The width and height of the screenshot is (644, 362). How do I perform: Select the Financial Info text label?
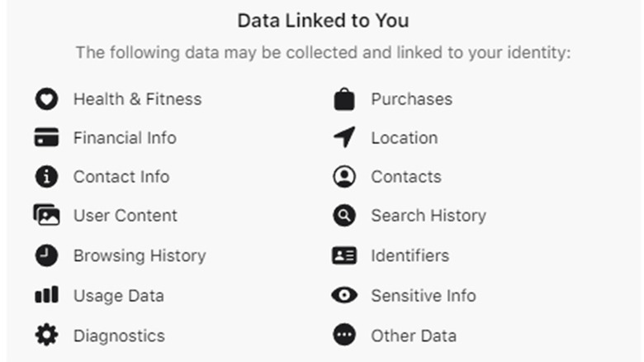pos(125,138)
